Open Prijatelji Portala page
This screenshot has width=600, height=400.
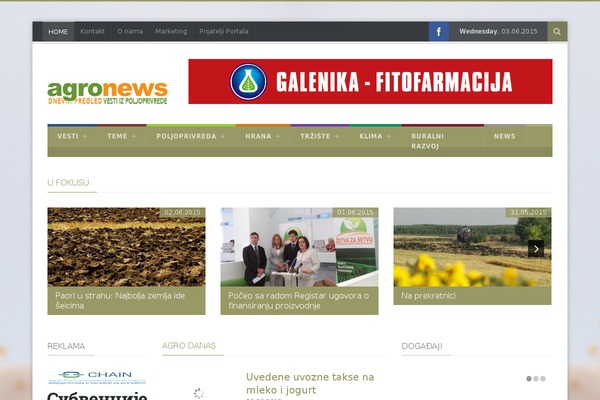224,31
